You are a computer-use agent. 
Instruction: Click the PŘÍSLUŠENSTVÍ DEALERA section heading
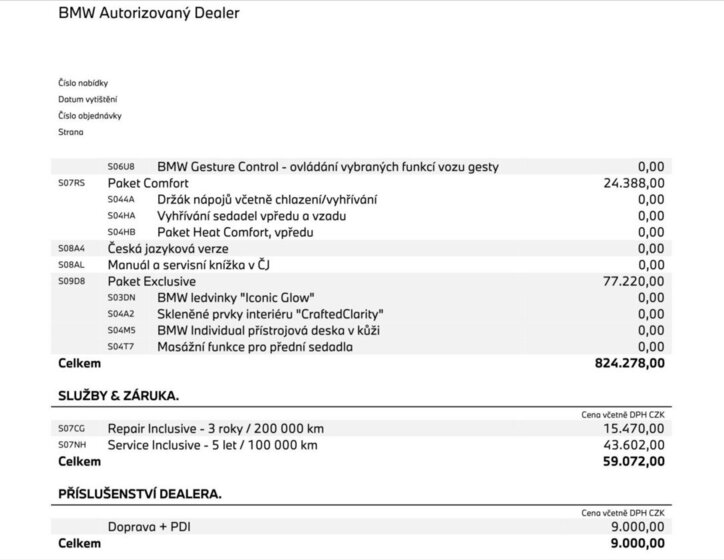(140, 493)
